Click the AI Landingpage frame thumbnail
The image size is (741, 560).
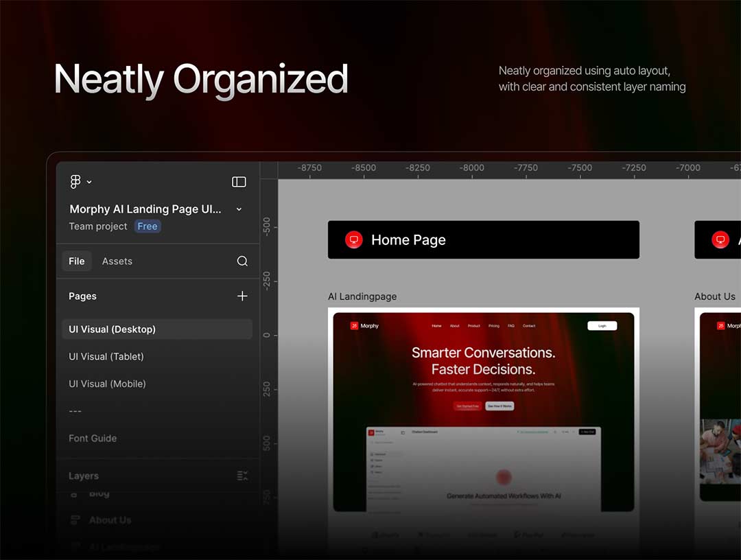coord(483,412)
